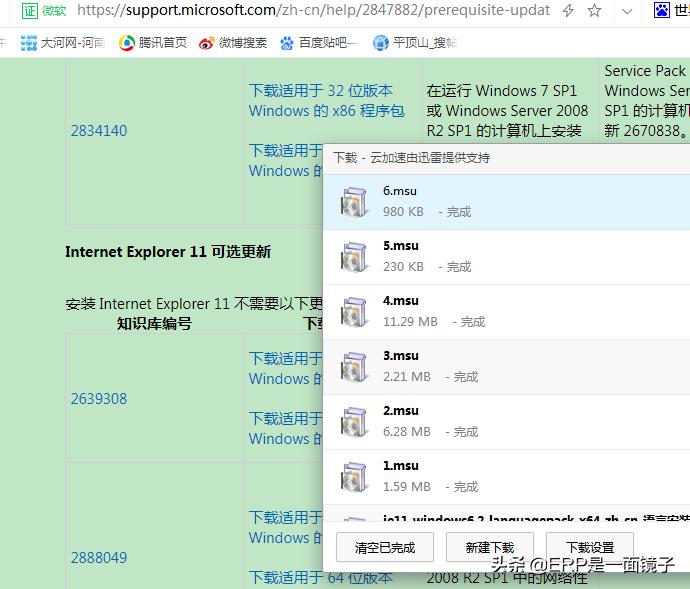Image resolution: width=690 pixels, height=589 pixels.
Task: Select the 4.msu download entry
Action: 506,312
